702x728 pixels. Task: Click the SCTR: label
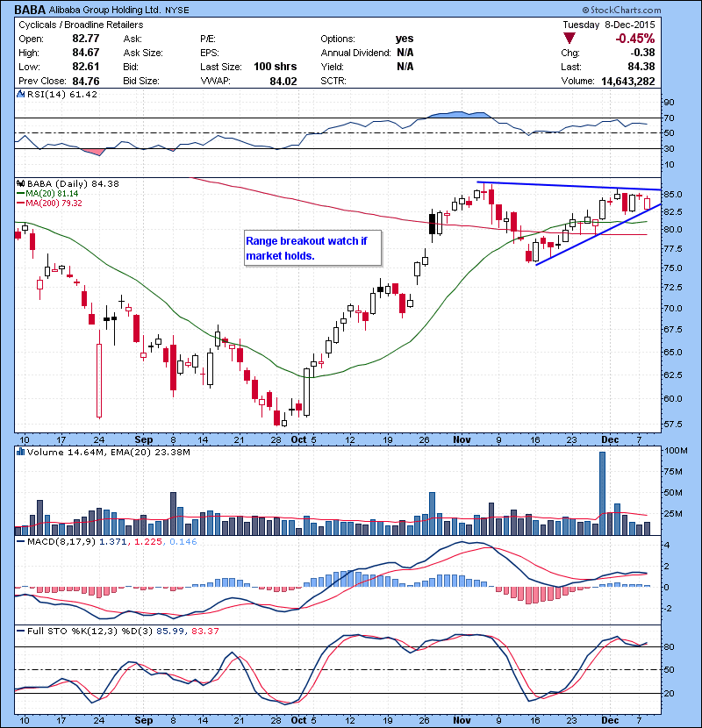tap(333, 81)
